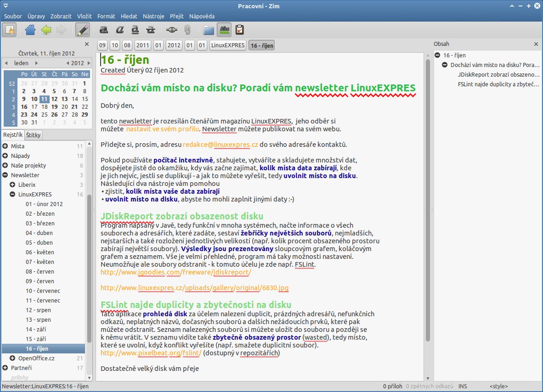Open the Úpravy menu
The height and width of the screenshot is (392, 543).
36,16
